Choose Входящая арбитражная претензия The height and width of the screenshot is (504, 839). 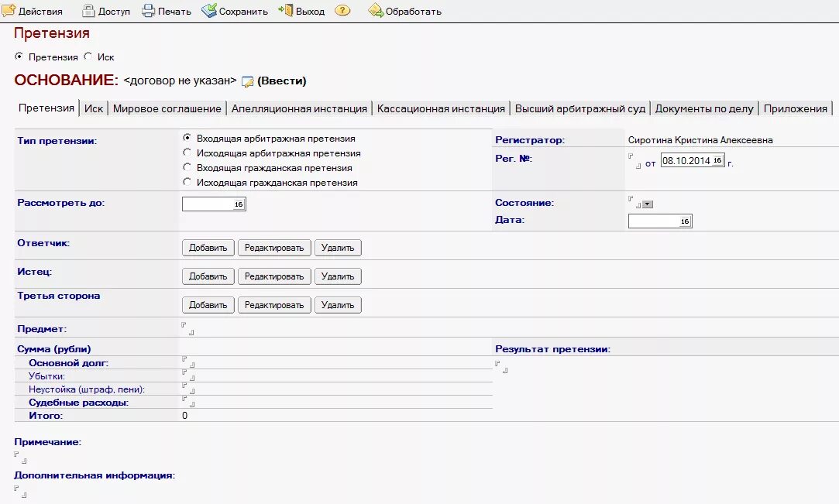click(187, 138)
